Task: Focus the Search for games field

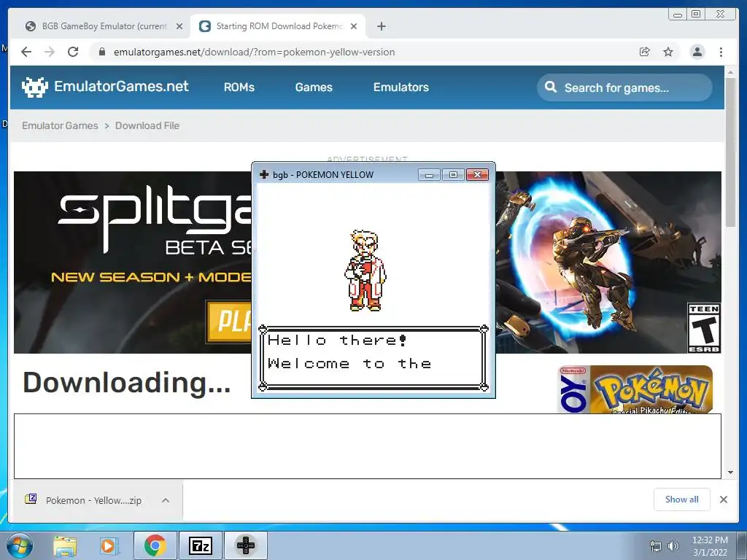Action: pyautogui.click(x=624, y=87)
